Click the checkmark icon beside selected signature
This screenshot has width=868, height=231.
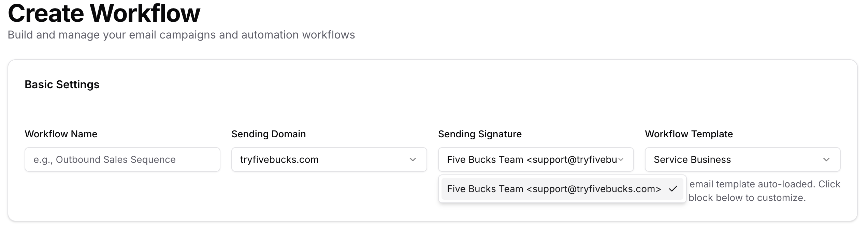click(673, 189)
